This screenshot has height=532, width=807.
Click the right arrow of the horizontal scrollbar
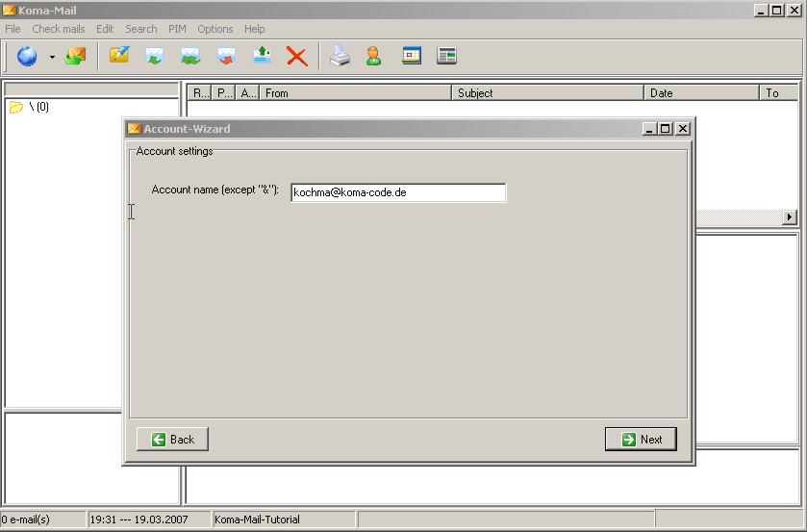point(790,216)
